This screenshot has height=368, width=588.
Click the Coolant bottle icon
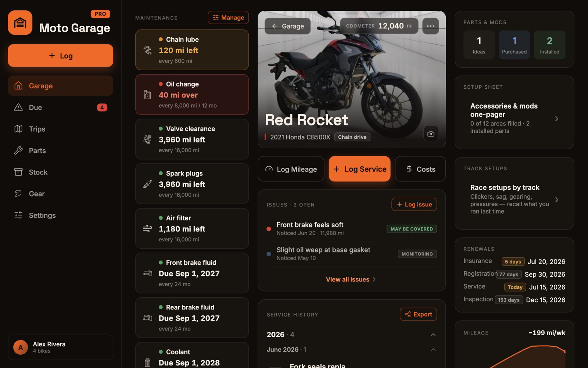click(x=147, y=362)
